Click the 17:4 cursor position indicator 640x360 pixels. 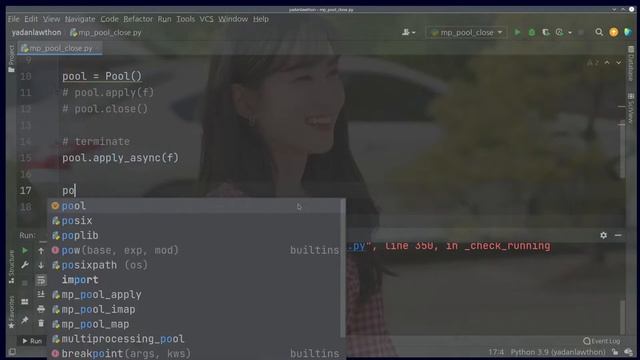(x=496, y=352)
